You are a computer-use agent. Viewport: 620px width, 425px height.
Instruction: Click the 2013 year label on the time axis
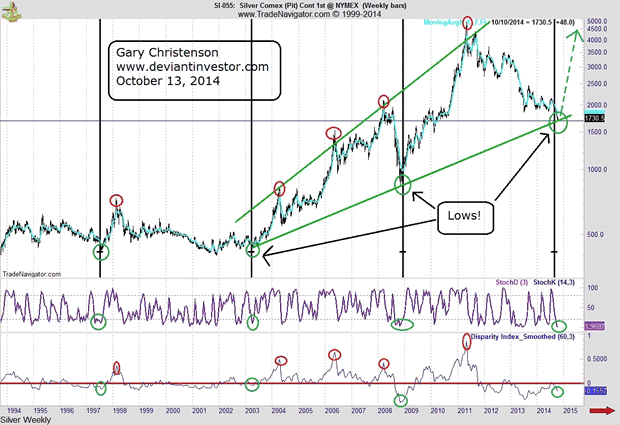518,411
